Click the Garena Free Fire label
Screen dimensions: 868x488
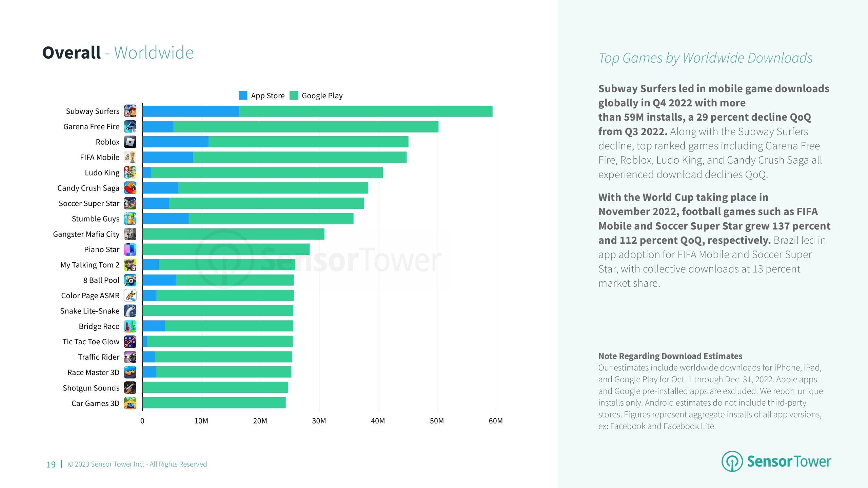tap(91, 126)
